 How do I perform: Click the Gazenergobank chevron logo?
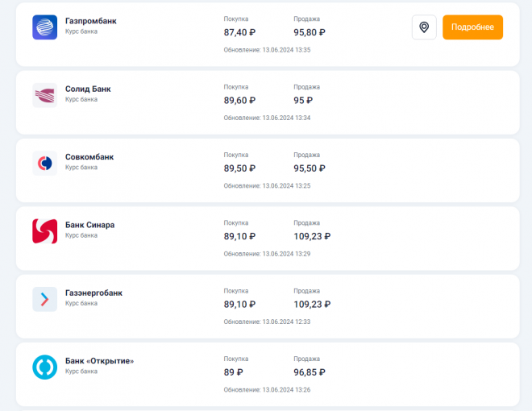tap(45, 299)
